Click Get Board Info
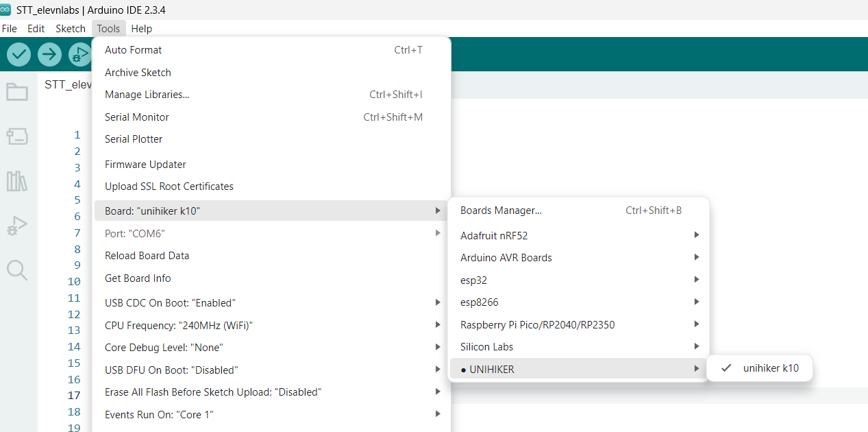The image size is (868, 432). [x=271, y=278]
